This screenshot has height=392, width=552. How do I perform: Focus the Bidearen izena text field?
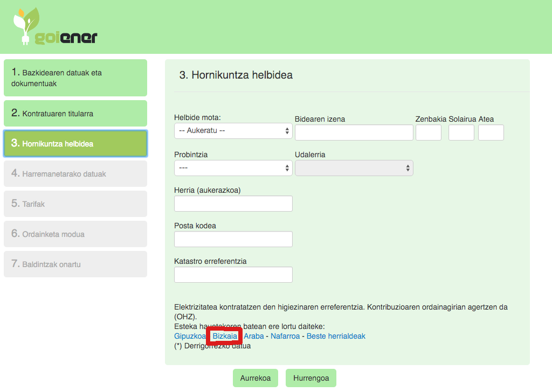click(x=354, y=132)
